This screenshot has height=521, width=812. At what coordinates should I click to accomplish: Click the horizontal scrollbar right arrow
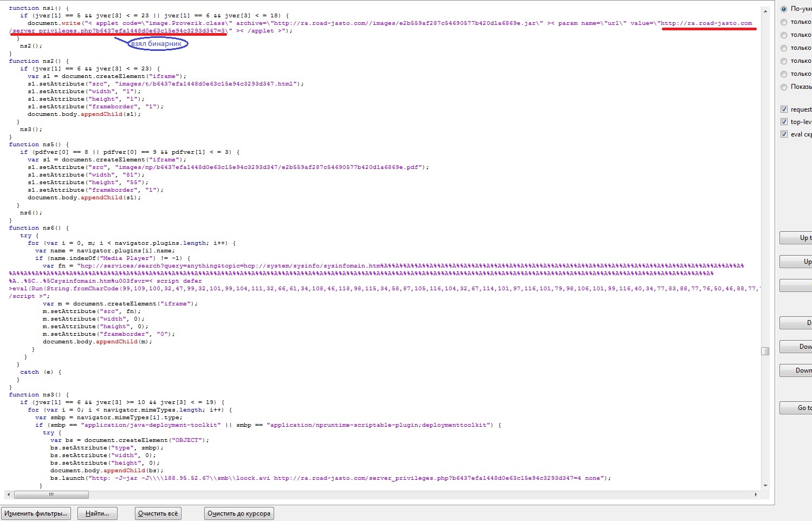point(756,494)
